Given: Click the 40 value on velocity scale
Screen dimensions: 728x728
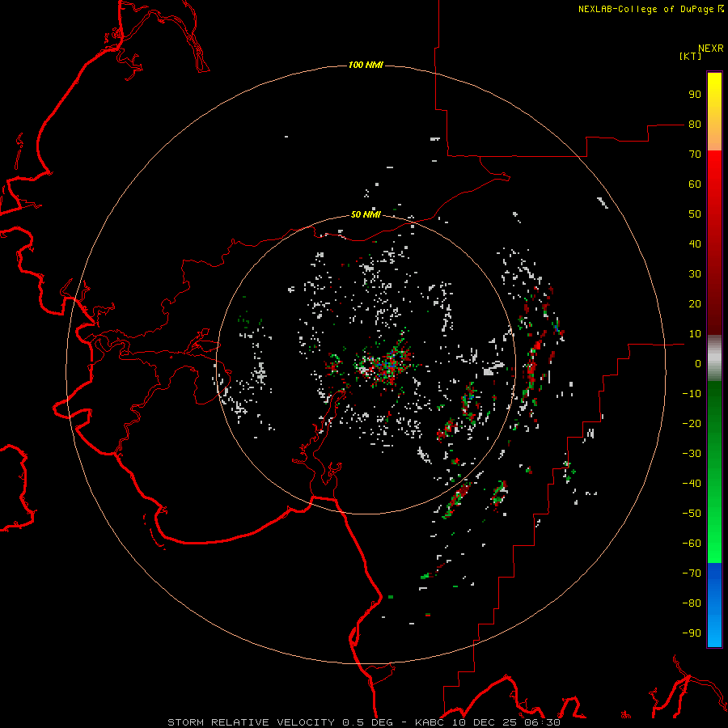Looking at the screenshot, I should click(695, 243).
